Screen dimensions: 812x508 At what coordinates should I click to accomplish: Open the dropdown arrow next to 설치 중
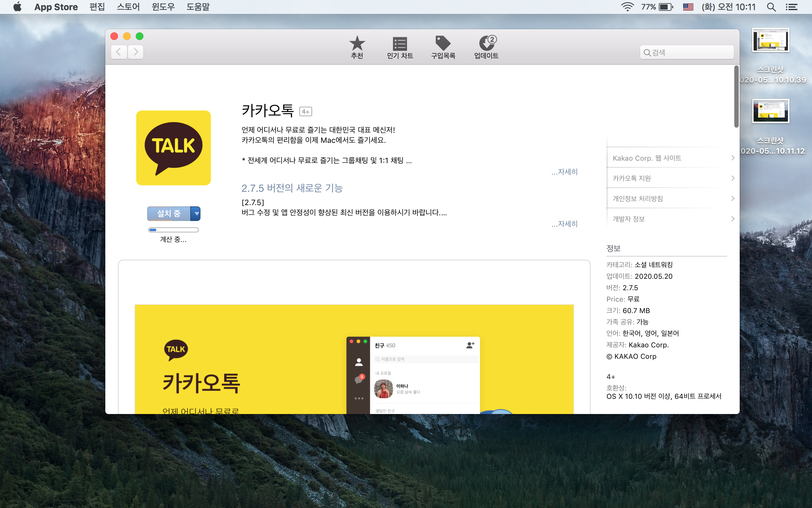[x=196, y=214]
